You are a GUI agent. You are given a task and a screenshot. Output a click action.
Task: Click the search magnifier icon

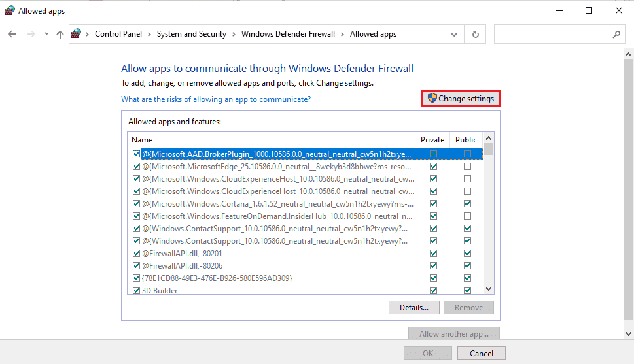616,34
